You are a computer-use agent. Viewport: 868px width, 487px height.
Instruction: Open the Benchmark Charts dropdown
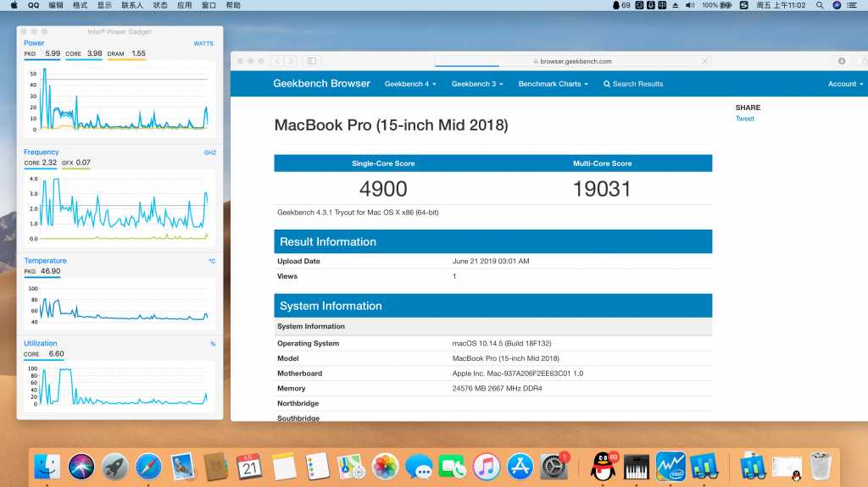point(553,84)
